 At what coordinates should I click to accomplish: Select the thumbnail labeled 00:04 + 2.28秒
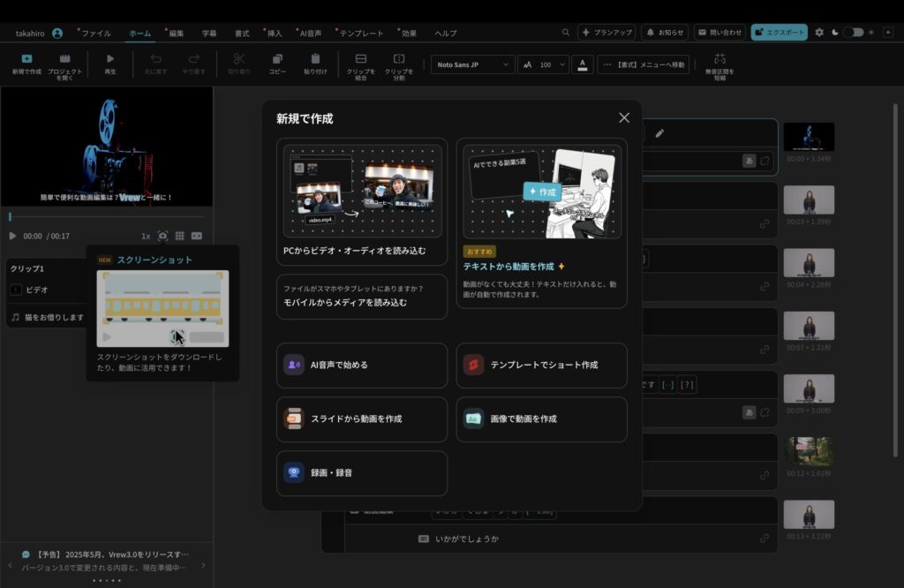(809, 263)
